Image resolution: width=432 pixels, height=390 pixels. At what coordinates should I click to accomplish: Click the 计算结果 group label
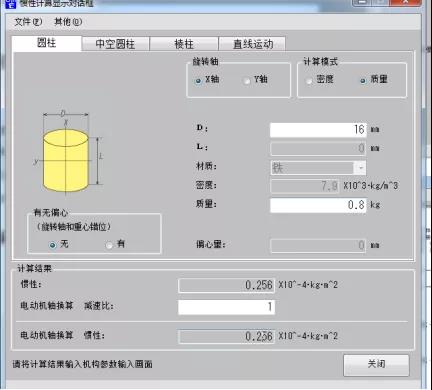coord(34,268)
